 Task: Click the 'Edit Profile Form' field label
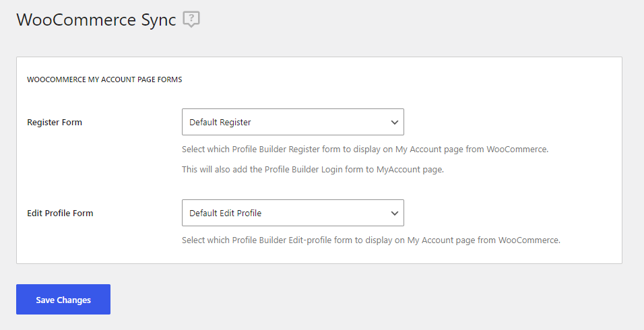(x=60, y=213)
